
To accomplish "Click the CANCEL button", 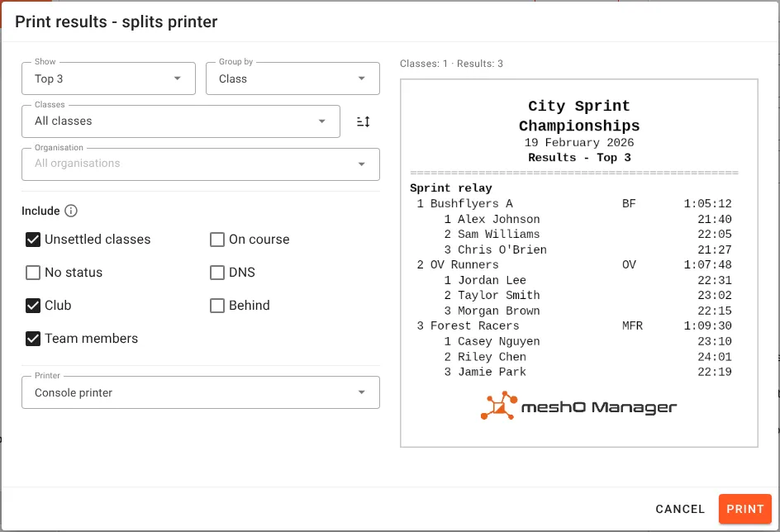I will 680,509.
